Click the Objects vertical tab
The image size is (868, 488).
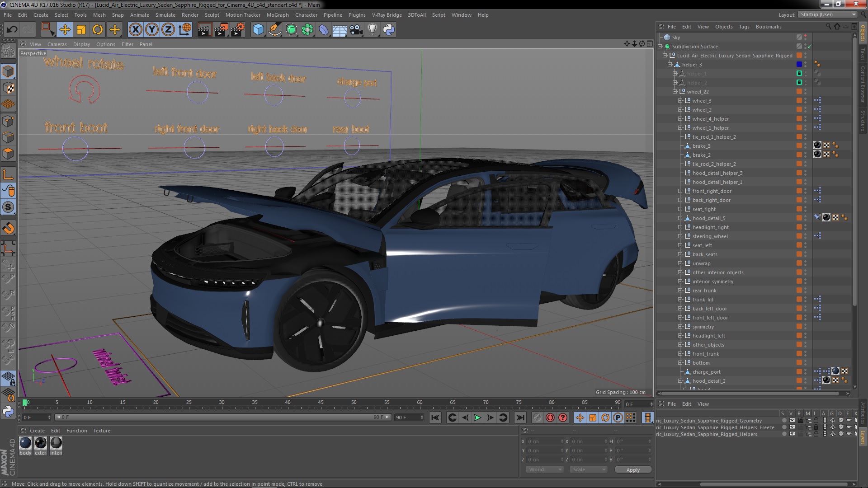click(863, 33)
